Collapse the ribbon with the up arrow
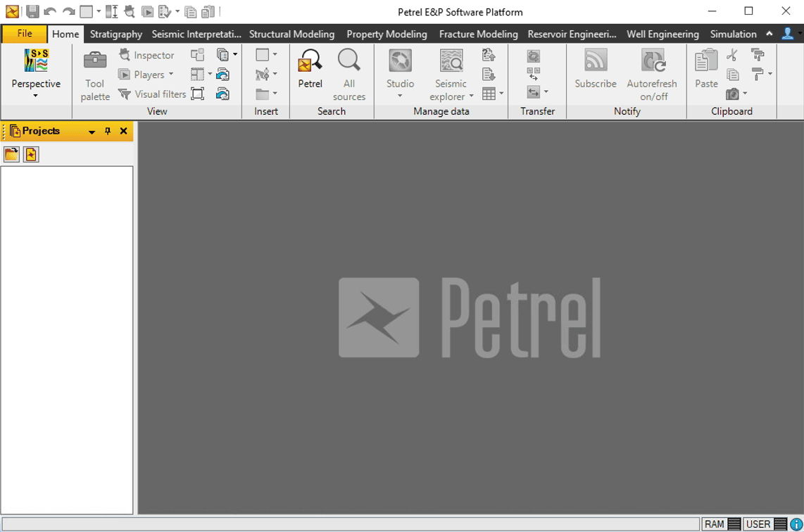The height and width of the screenshot is (532, 804). coord(770,34)
